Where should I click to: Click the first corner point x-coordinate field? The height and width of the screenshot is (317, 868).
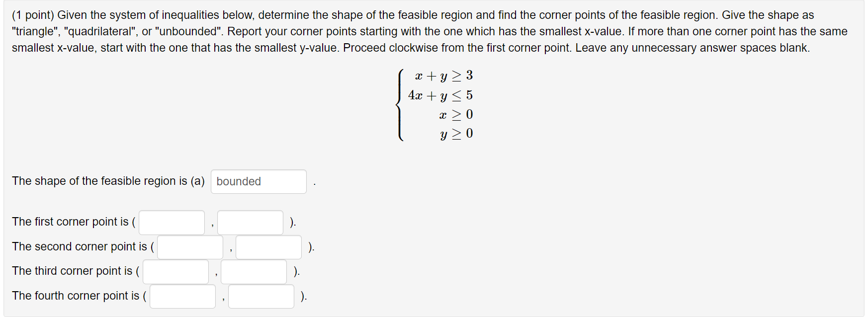click(172, 222)
